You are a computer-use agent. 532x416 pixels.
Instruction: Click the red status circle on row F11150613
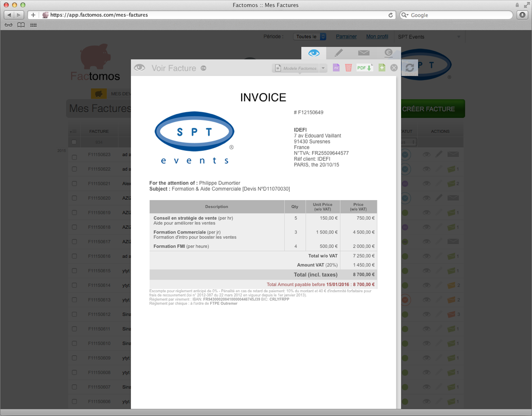405,300
